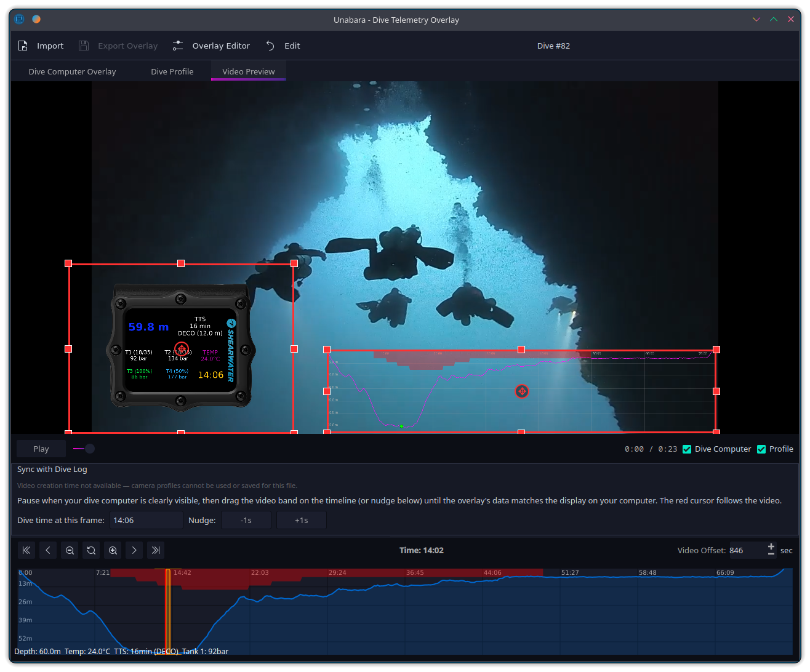Click right-middle handle of profile overlay
Screen dimensions: 810x672
716,391
